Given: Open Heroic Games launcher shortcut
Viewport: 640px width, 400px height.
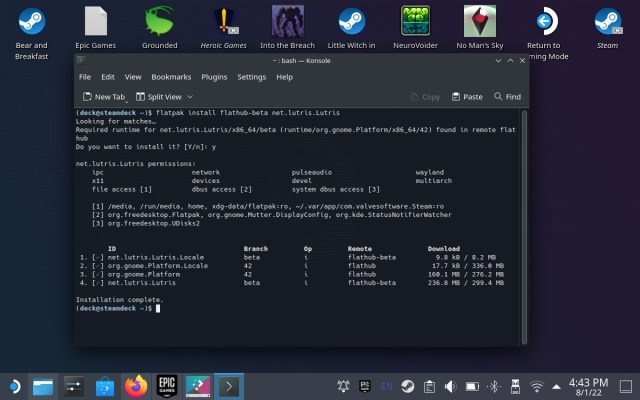Looking at the screenshot, I should pyautogui.click(x=223, y=28).
